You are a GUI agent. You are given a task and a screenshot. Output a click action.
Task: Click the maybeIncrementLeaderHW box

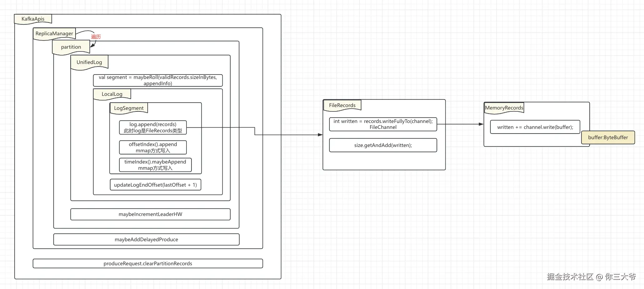pos(151,214)
